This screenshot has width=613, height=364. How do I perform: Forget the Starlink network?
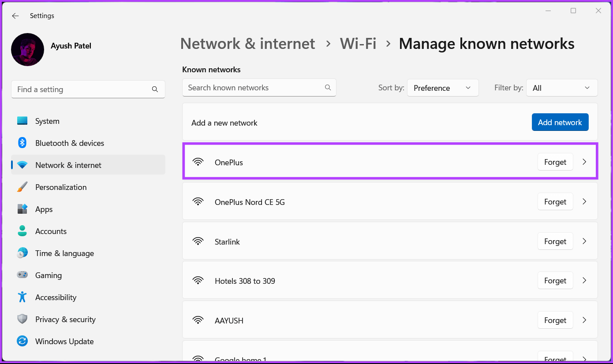click(555, 241)
